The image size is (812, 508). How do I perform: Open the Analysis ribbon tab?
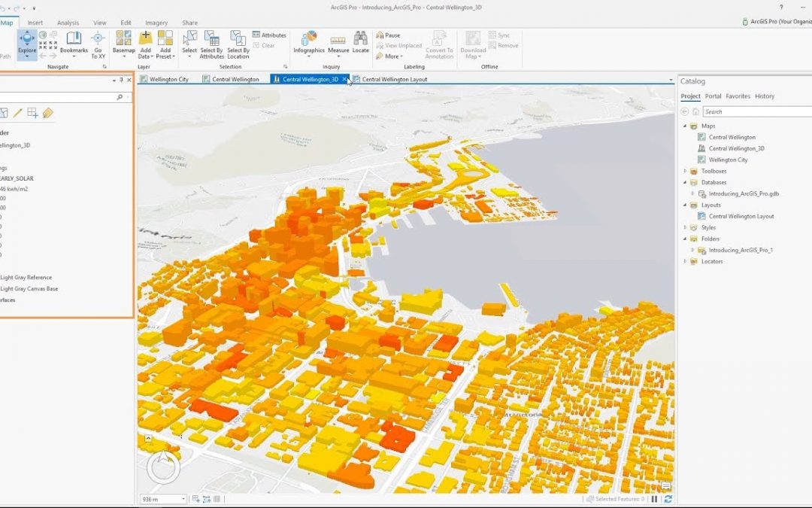(68, 23)
